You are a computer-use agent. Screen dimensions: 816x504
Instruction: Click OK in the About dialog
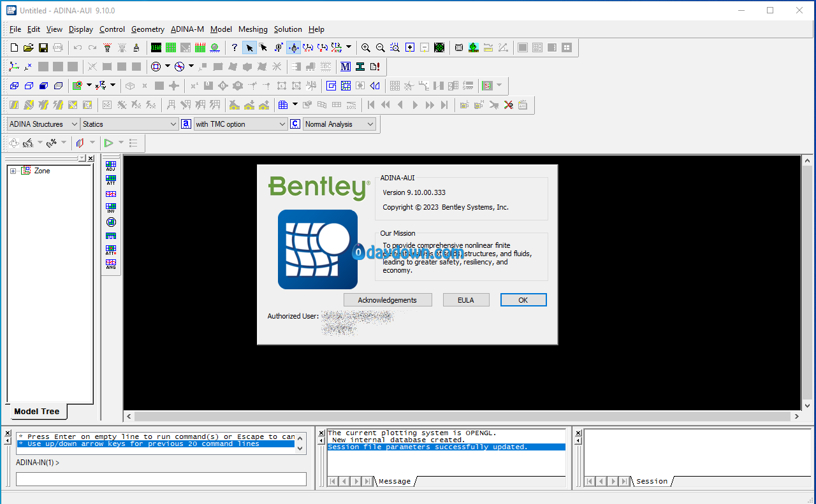click(x=523, y=300)
